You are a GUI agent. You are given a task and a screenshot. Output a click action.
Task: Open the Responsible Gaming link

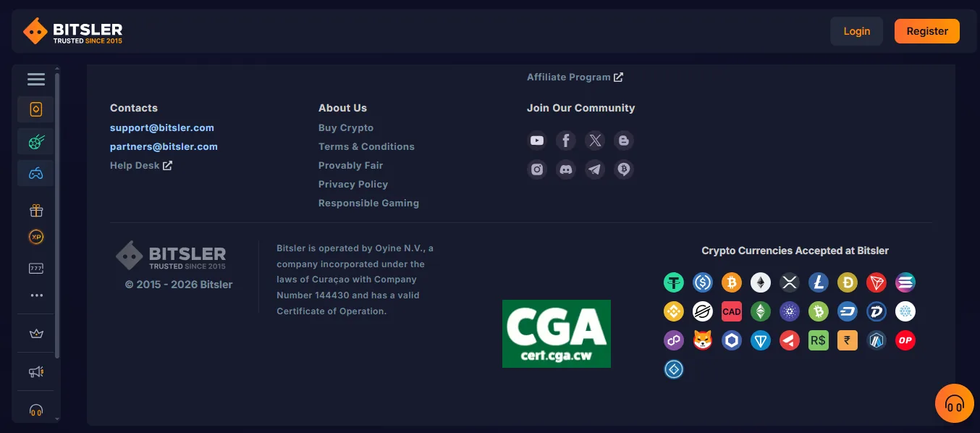pos(368,203)
